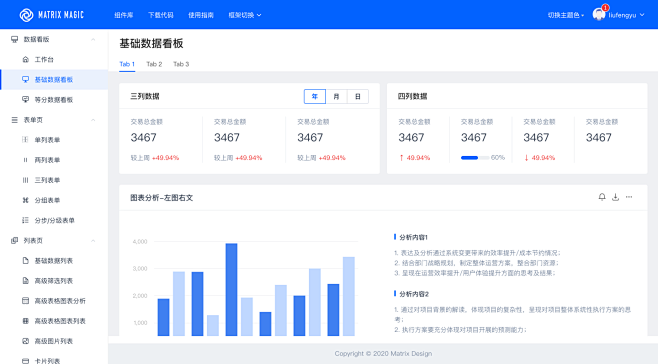Viewport: 658px width, 364px height.
Task: Open the liufengyu user avatar
Action: (598, 15)
